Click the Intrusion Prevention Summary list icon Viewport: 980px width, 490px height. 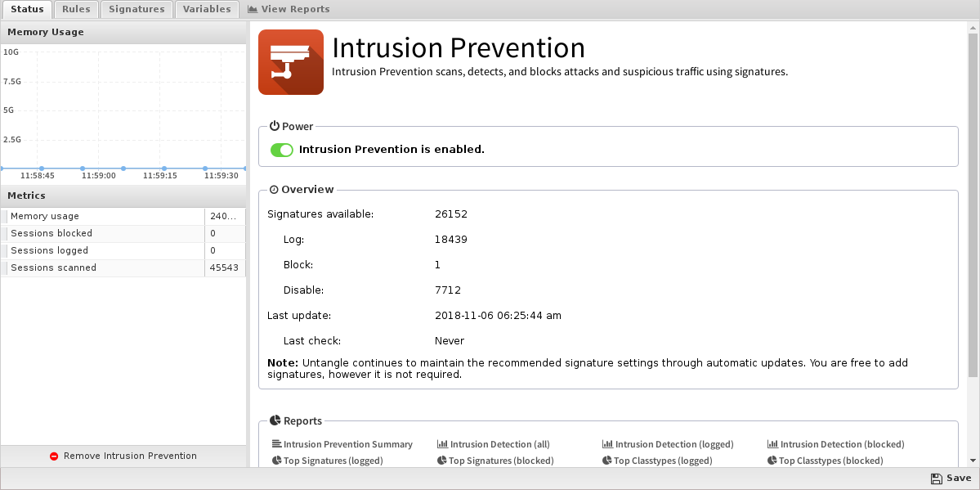point(277,443)
